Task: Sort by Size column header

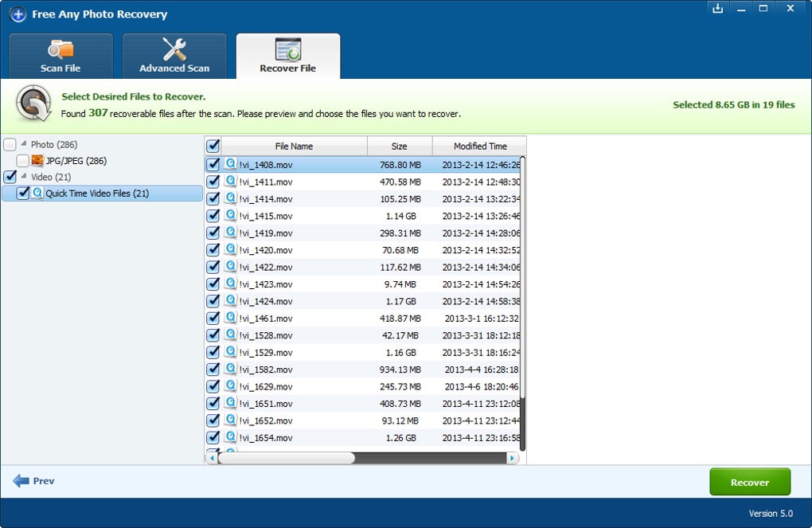Action: point(400,146)
